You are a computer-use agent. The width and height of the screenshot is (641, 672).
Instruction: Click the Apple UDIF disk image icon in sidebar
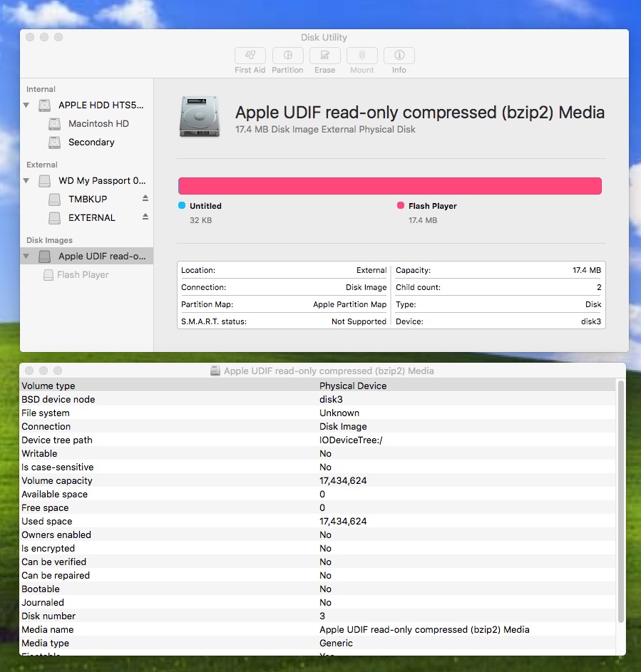coord(45,257)
